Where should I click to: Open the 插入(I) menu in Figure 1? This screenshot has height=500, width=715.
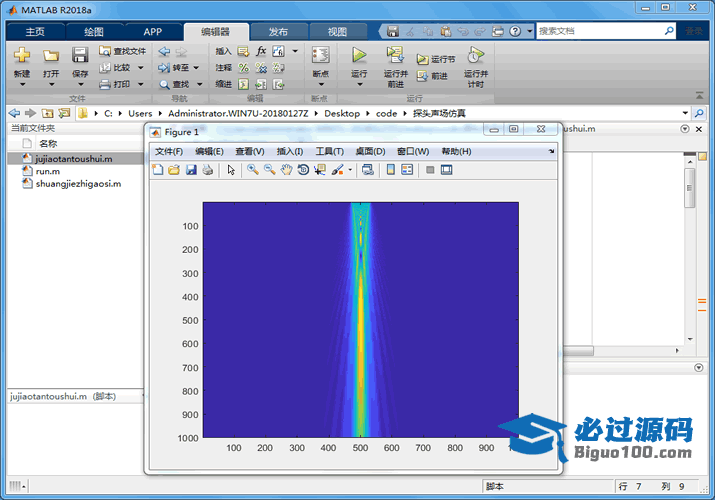290,151
